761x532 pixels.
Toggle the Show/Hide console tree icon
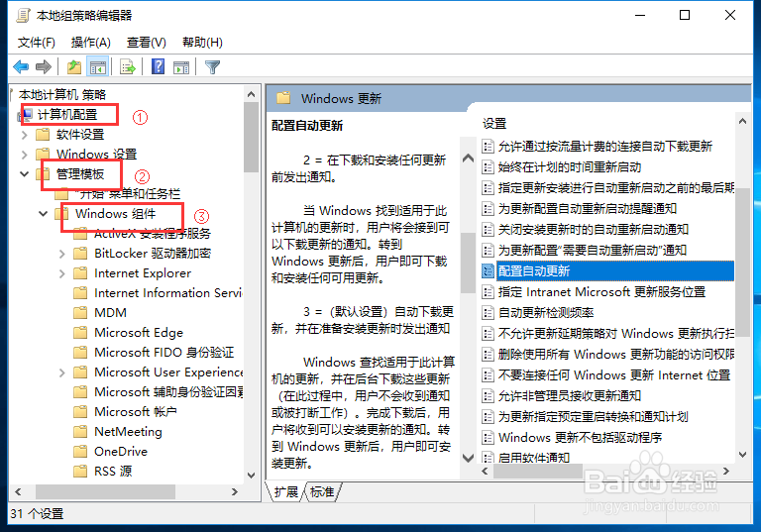point(97,67)
